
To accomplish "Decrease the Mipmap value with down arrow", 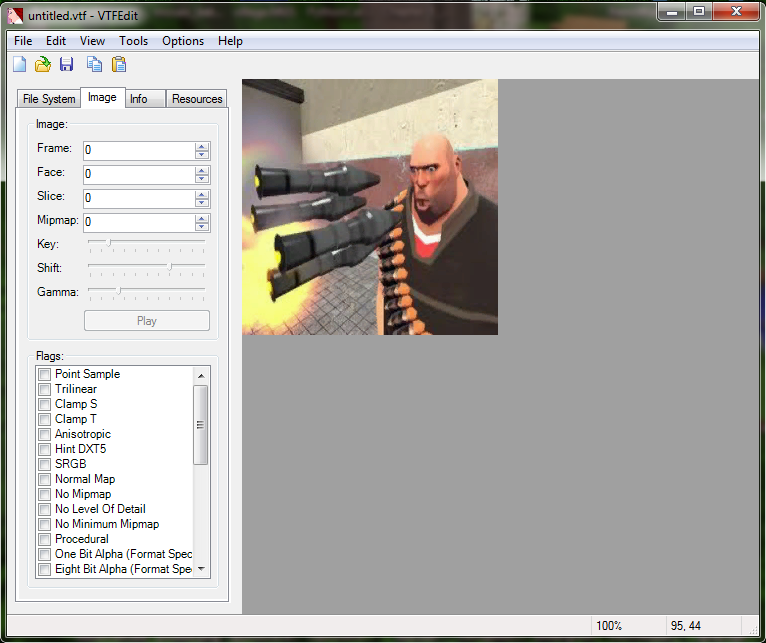I will click(202, 227).
